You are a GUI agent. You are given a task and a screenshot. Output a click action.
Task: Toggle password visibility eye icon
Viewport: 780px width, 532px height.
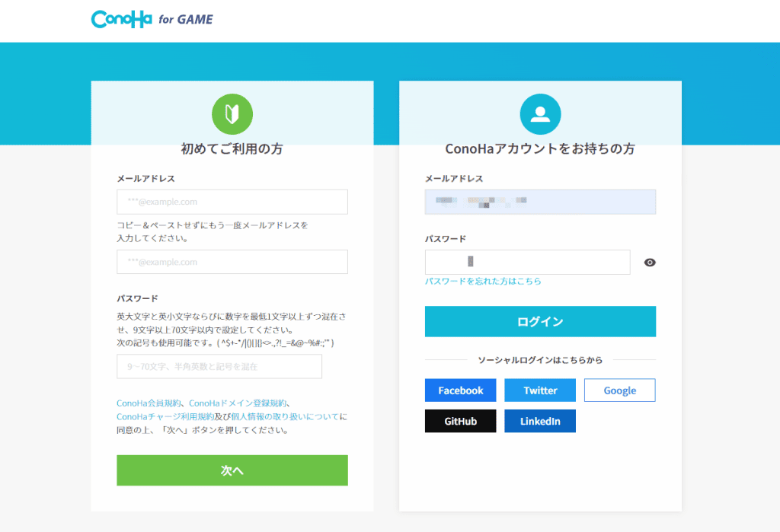point(650,263)
